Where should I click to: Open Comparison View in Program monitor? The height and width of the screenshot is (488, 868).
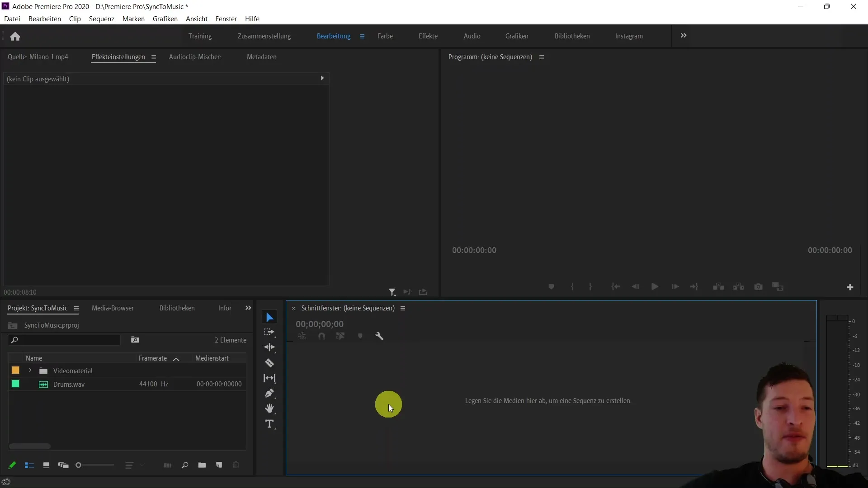(x=778, y=286)
